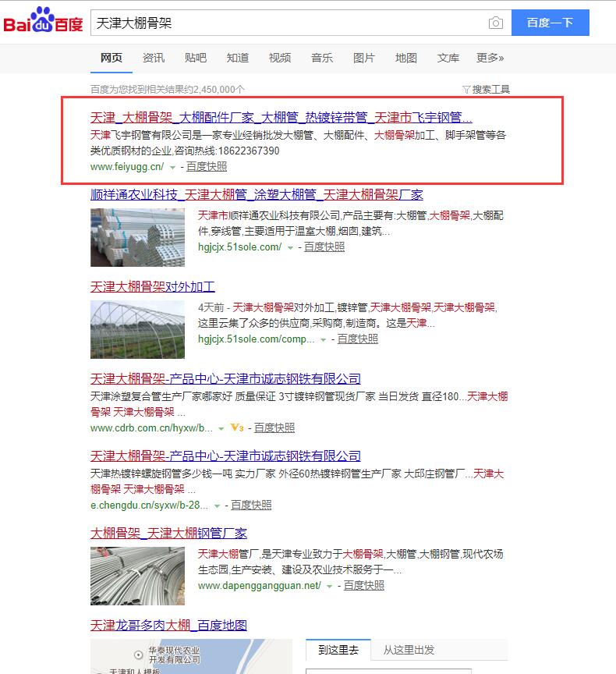Click map marker for 华泰现代农业开发有限公司
The height and width of the screenshot is (674, 616).
(138, 655)
